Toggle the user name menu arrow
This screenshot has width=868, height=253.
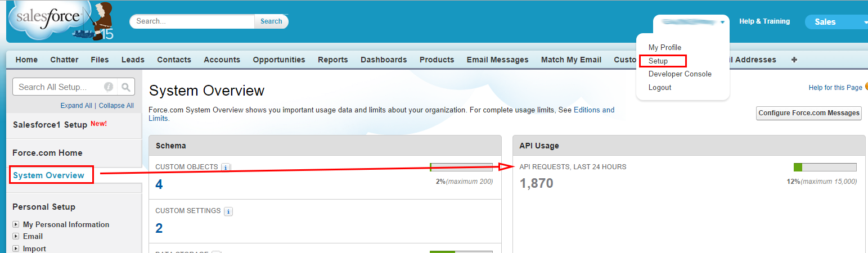coord(722,22)
